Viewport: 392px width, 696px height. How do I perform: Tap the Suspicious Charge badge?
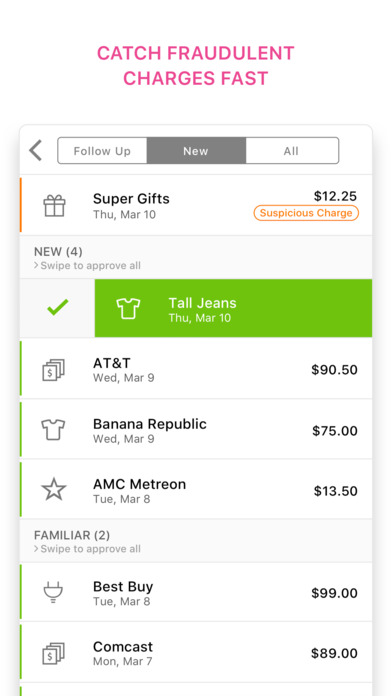click(x=306, y=213)
